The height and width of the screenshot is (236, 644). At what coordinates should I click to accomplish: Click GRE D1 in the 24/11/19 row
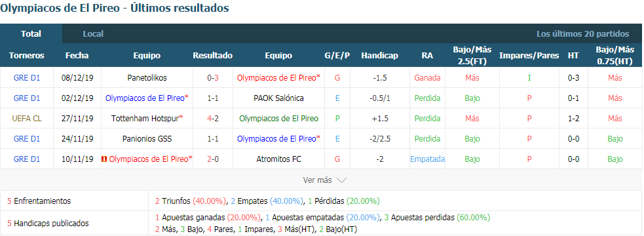27,139
